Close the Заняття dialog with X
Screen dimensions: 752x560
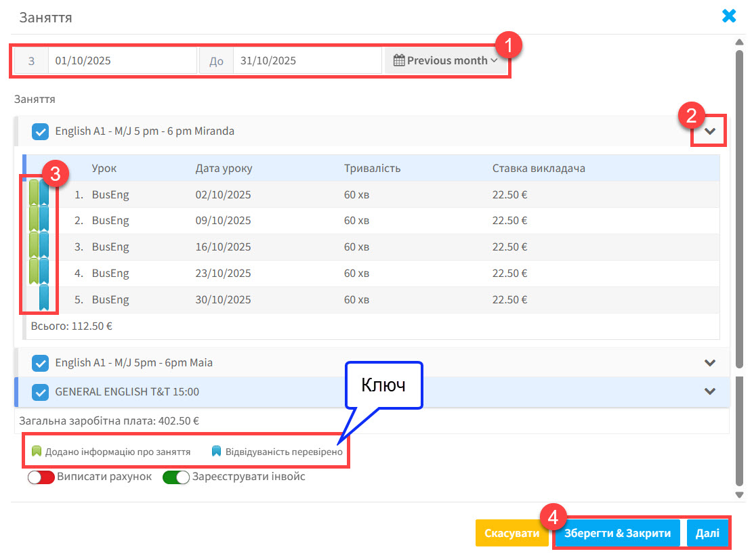tap(729, 16)
